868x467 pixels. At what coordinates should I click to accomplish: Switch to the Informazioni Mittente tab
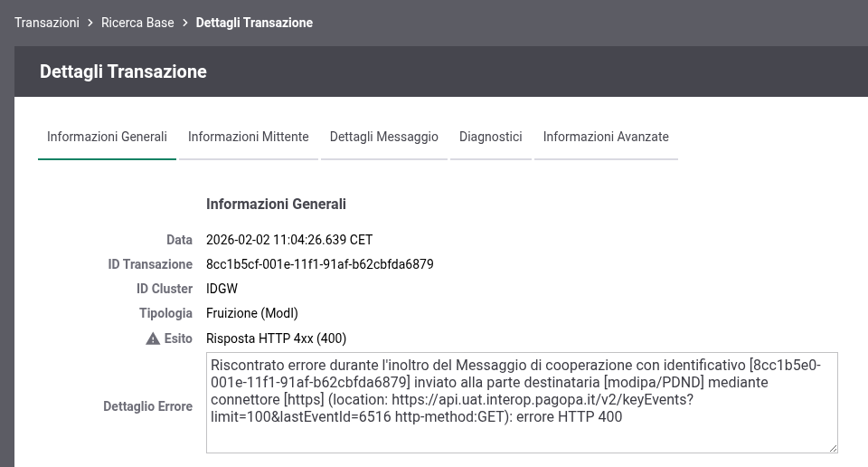[249, 138]
